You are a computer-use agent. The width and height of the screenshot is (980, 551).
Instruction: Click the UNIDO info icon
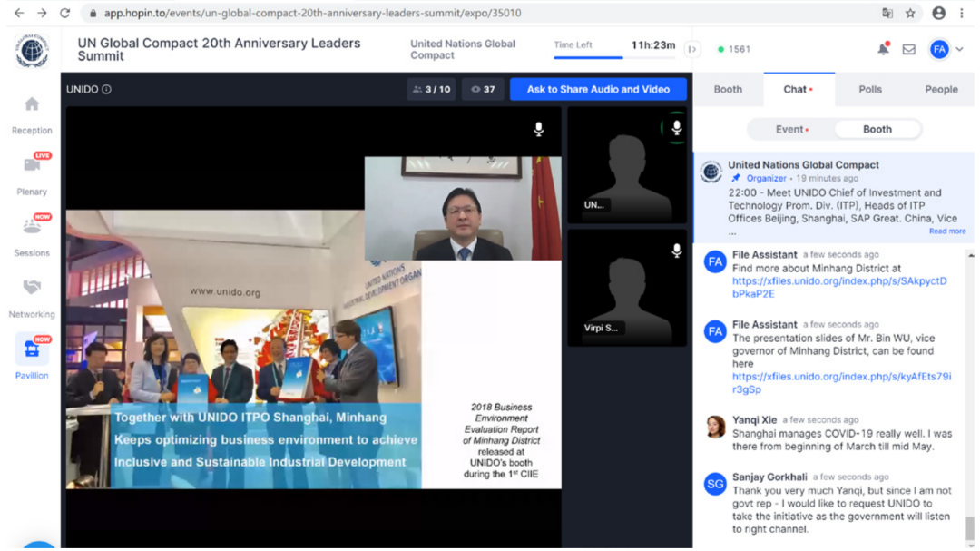[x=106, y=90]
